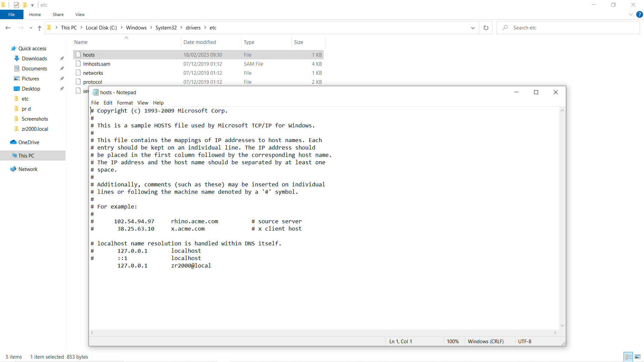The image size is (644, 362).
Task: Open Explorer Help question mark icon
Action: click(x=640, y=14)
